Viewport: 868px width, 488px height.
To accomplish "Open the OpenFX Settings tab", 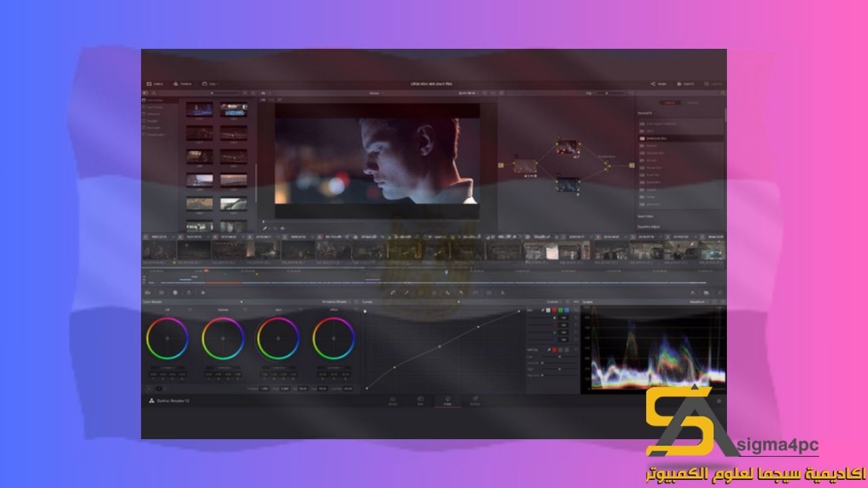I will point(692,102).
